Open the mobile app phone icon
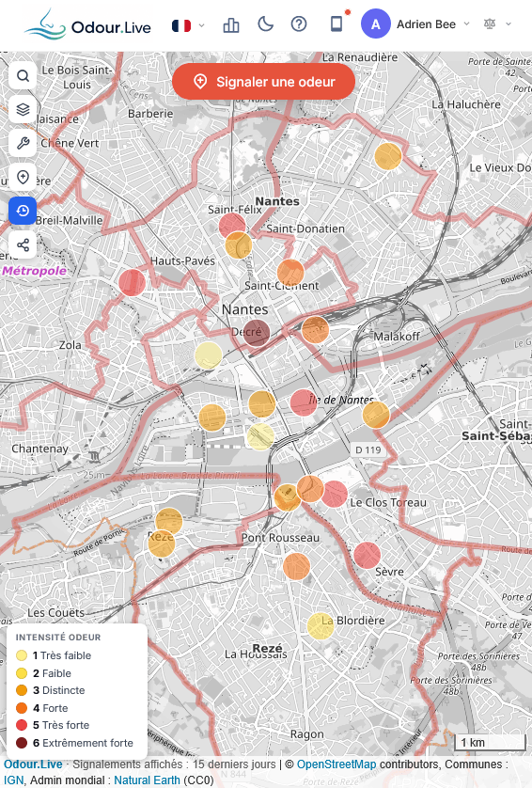The image size is (532, 788). point(336,24)
